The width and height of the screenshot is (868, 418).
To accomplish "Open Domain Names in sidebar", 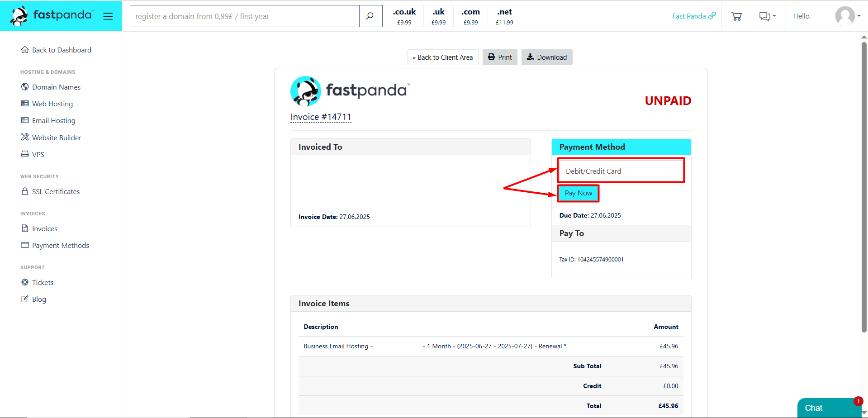I will click(x=56, y=87).
